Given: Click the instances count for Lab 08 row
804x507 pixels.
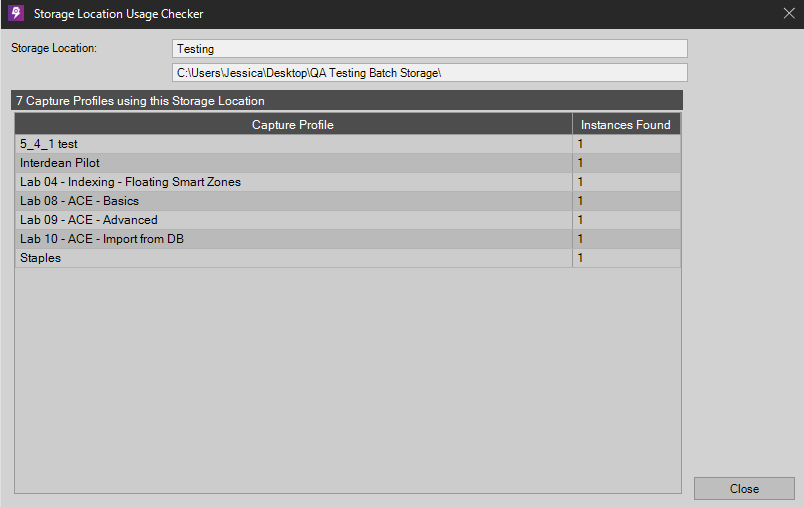Looking at the screenshot, I should tap(627, 201).
